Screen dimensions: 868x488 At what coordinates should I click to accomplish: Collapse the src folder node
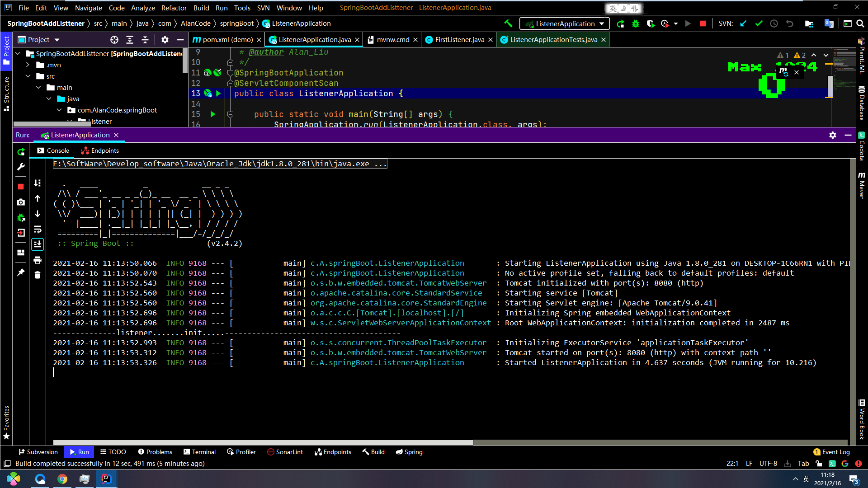28,76
